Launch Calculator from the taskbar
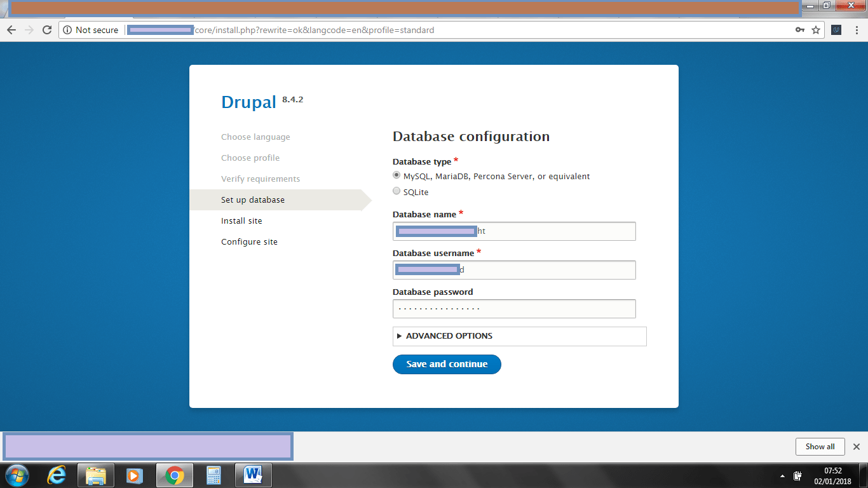Image resolution: width=868 pixels, height=488 pixels. pyautogui.click(x=214, y=475)
